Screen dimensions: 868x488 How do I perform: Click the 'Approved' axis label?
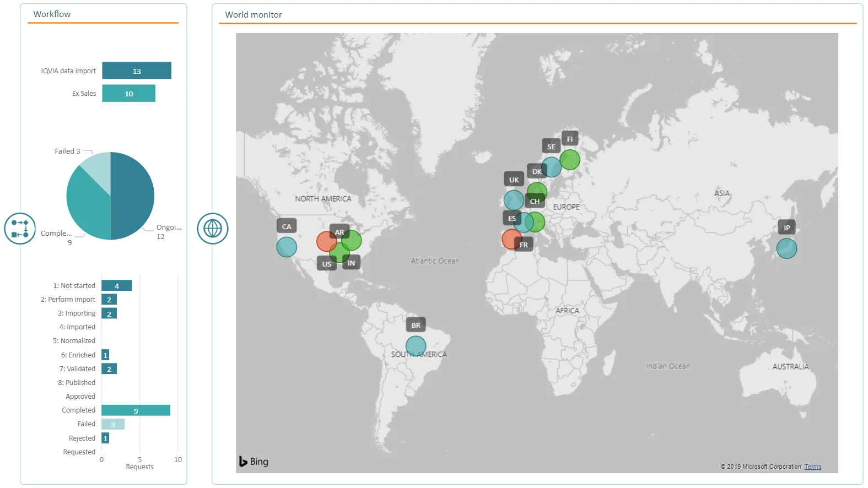(80, 397)
